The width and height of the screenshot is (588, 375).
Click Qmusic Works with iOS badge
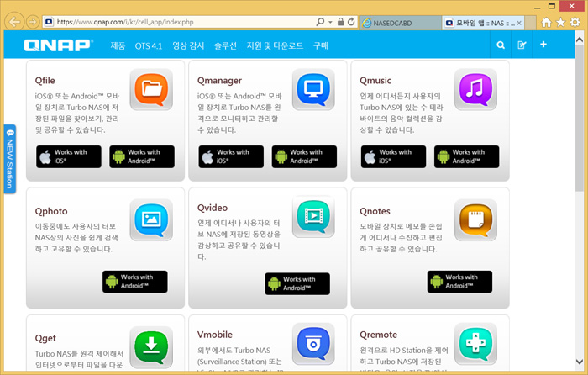[x=393, y=156]
